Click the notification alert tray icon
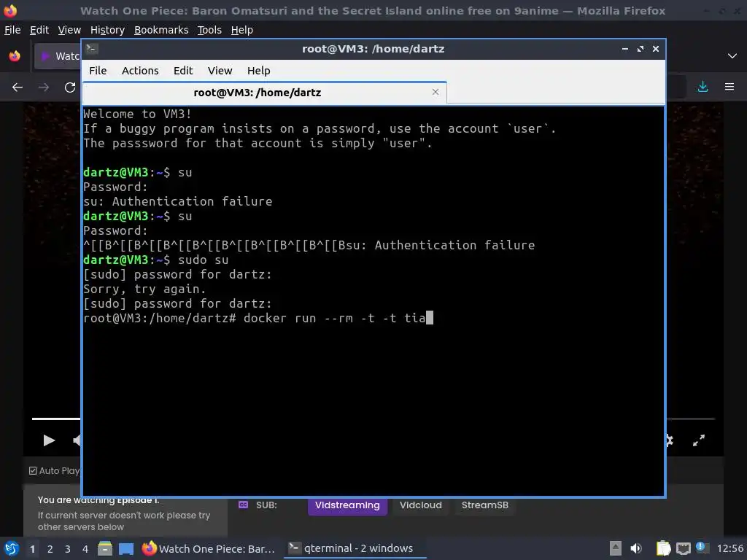747x560 pixels. pyautogui.click(x=701, y=547)
